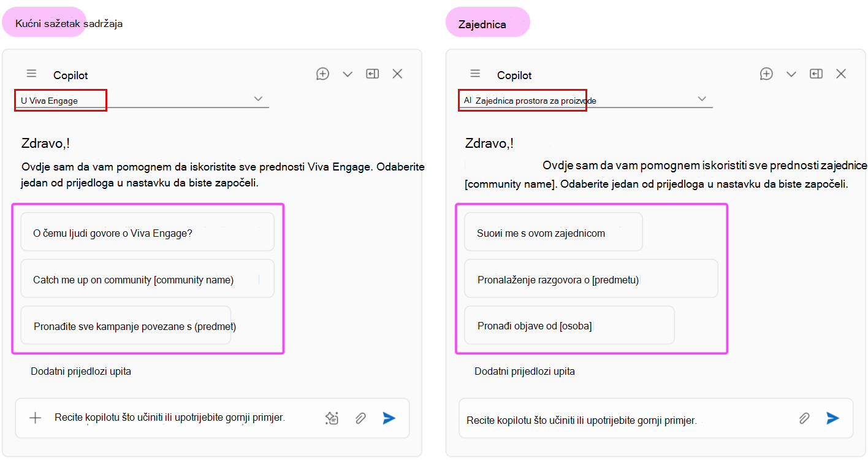Image resolution: width=868 pixels, height=460 pixels.
Task: Open the 'Zajednica prostora za proizvode' scope dropdown
Action: coord(586,100)
